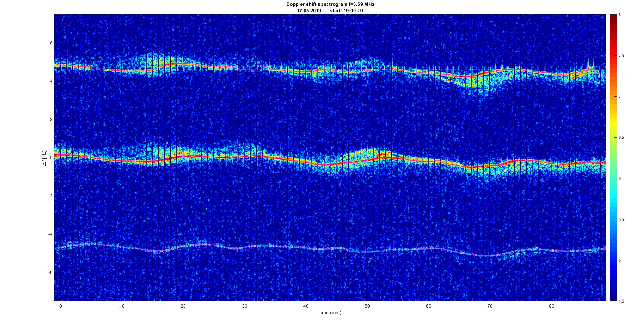Click the colorbar tick label '6.5'
Screen dimensions: 644x323
[621, 138]
